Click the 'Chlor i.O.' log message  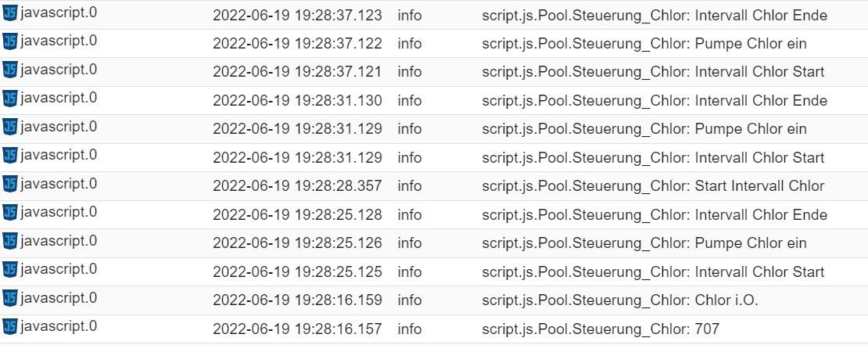pyautogui.click(x=620, y=300)
